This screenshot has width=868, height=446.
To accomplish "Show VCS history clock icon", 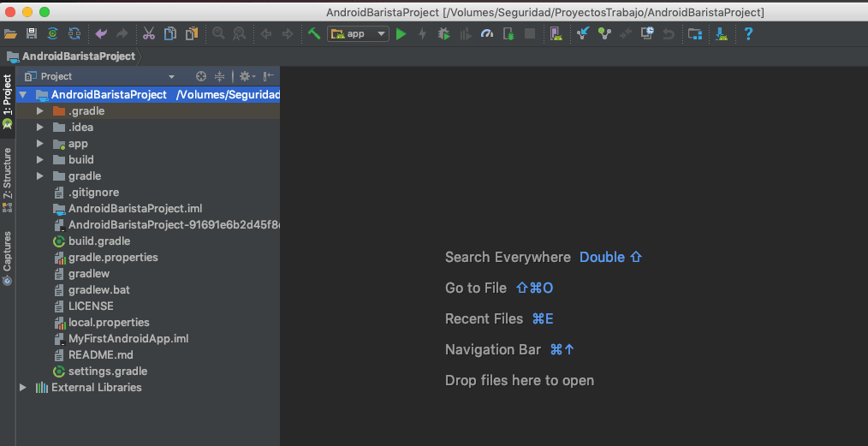I will (x=647, y=33).
